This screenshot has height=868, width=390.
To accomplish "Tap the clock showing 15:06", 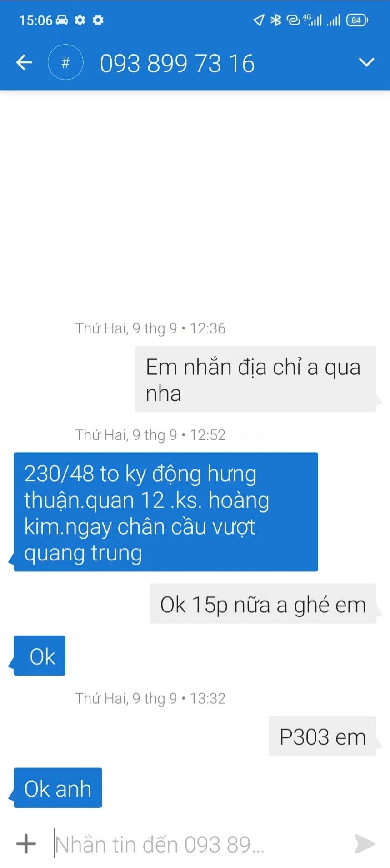I will [36, 20].
